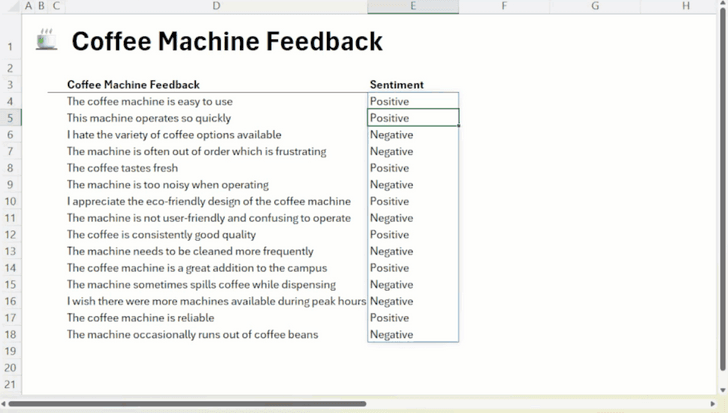The image size is (728, 413).
Task: Select column E header
Action: [413, 6]
